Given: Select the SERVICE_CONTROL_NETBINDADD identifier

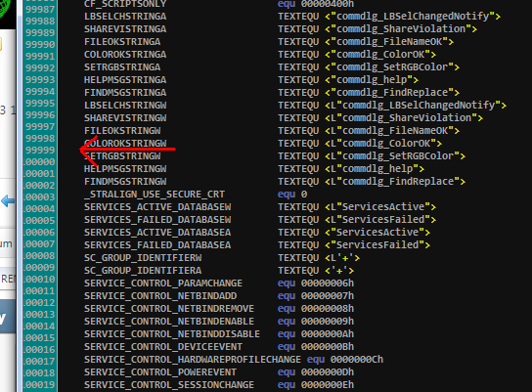Looking at the screenshot, I should pyautogui.click(x=160, y=296).
